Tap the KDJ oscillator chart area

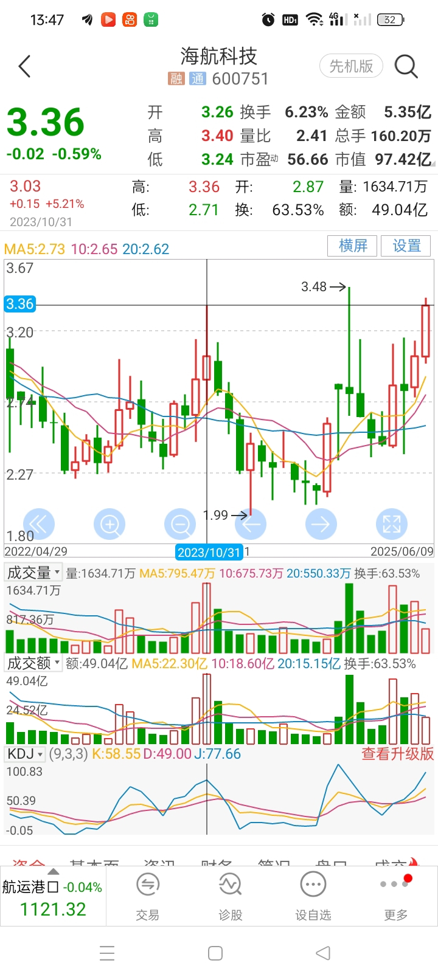tap(219, 799)
